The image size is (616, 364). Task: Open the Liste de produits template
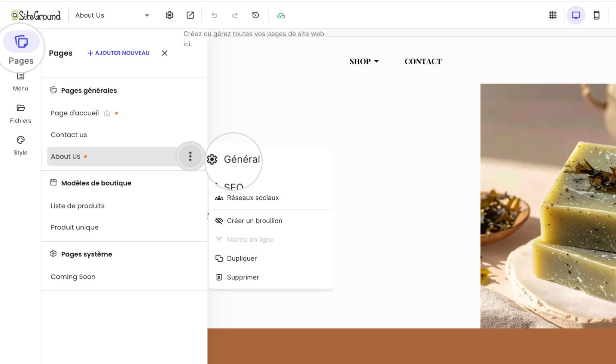click(77, 206)
